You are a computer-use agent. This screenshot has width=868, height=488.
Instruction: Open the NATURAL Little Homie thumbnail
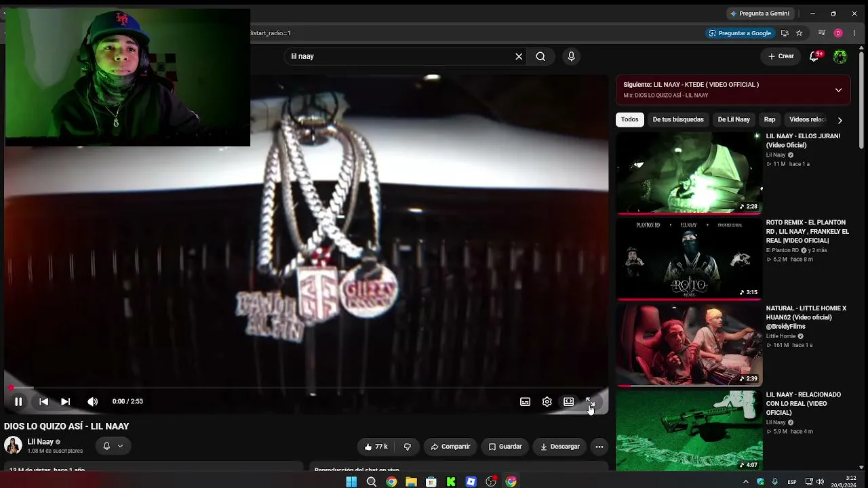click(689, 344)
